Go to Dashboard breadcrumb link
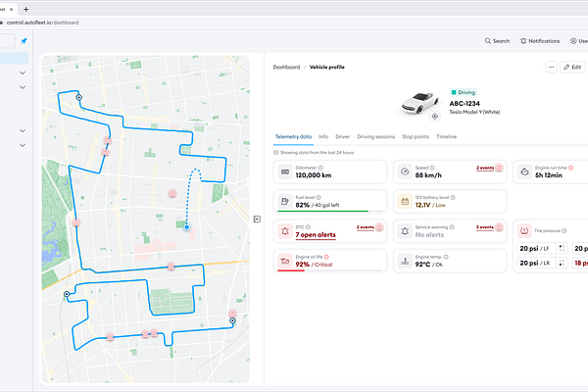 (286, 68)
